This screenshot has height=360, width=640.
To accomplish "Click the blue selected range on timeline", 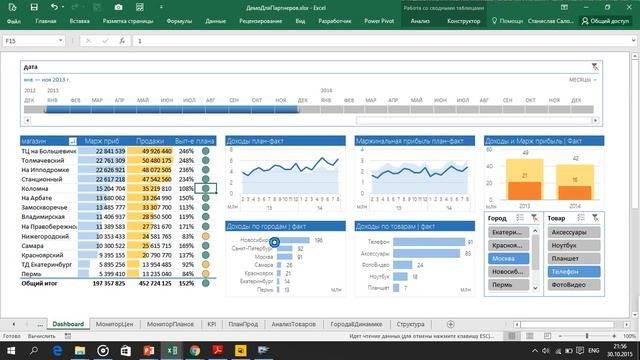I will point(172,109).
